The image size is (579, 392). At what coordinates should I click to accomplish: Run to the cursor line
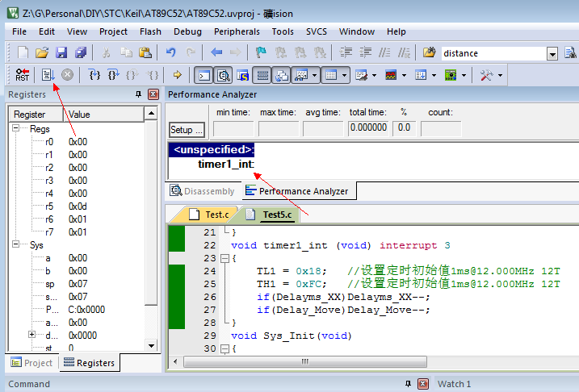152,75
